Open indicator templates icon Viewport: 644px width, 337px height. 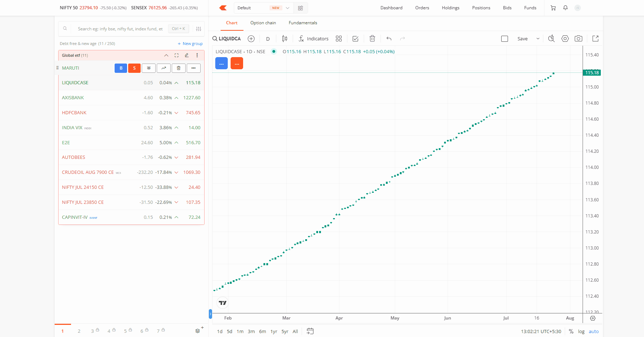coord(339,39)
